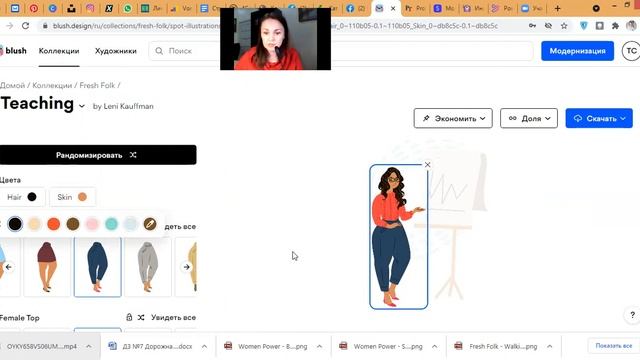The width and height of the screenshot is (640, 360).
Task: Show next bottoms with right arrow
Action: point(187,267)
